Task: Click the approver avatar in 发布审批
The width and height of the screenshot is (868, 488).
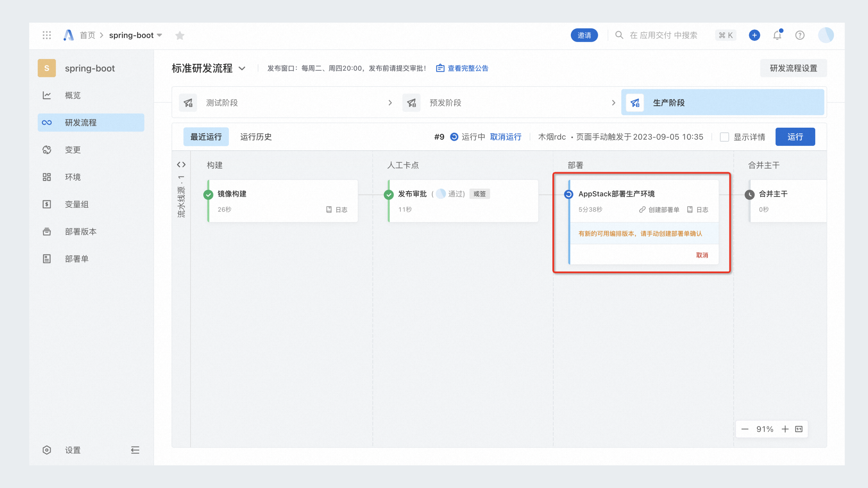Action: (x=441, y=194)
